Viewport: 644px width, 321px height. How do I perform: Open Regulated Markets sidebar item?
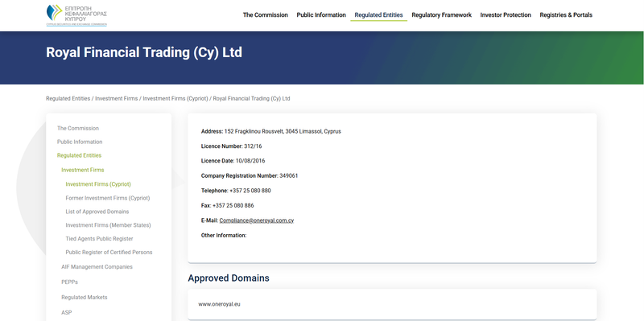(85, 297)
